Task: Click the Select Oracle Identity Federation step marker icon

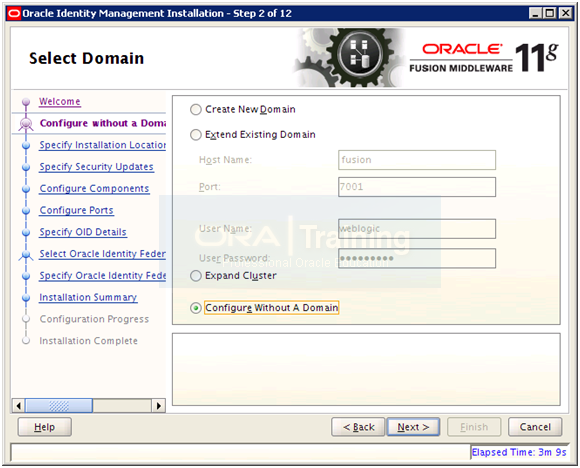Action: coord(26,254)
